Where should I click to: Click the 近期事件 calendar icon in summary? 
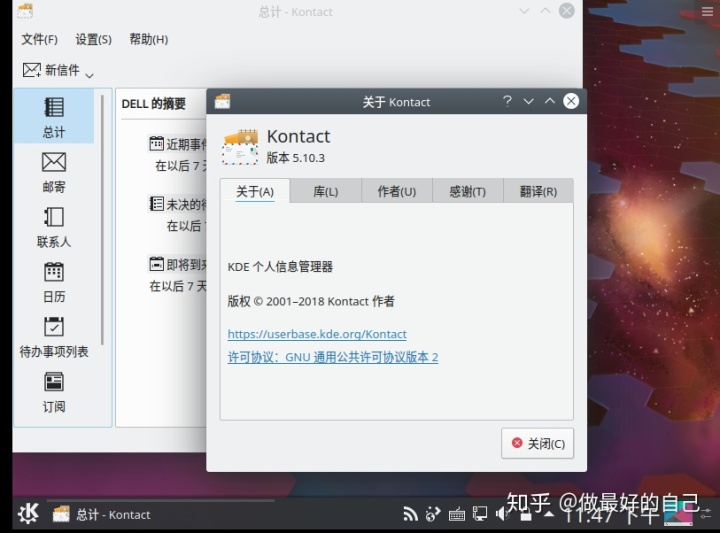156,144
